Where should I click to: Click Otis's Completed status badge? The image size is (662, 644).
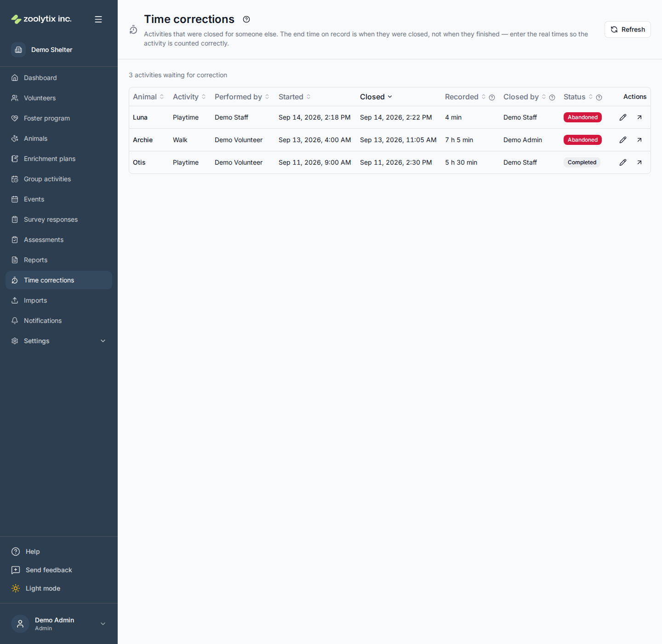[x=582, y=162]
